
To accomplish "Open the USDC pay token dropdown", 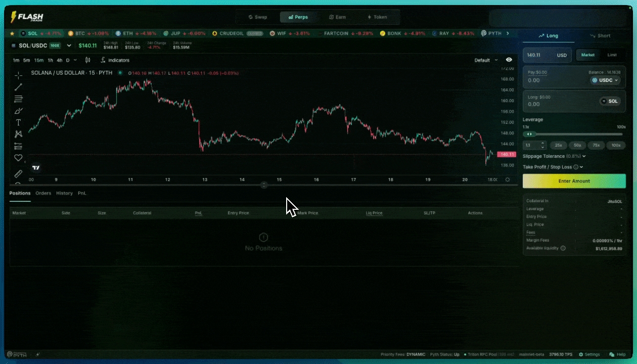I will pyautogui.click(x=605, y=80).
